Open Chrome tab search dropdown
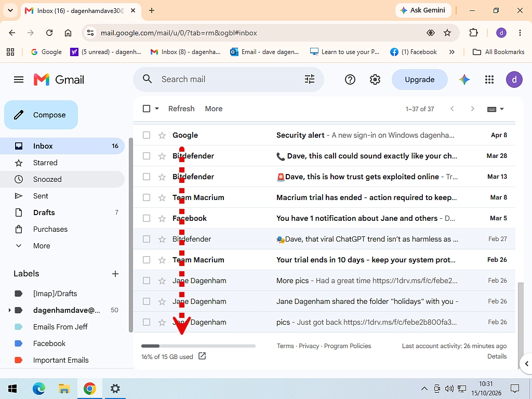Viewport: 532px width, 399px height. 10,10
